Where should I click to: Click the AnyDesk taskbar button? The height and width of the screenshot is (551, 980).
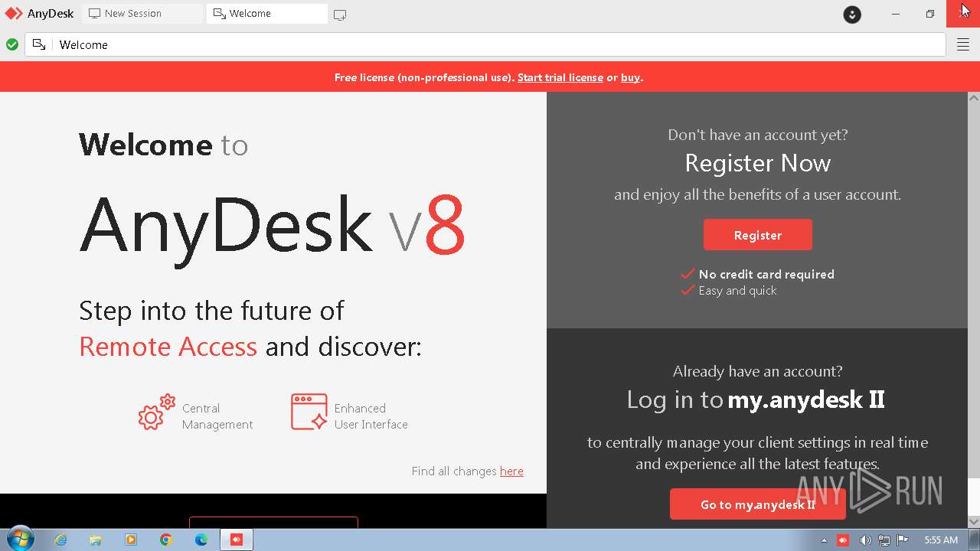point(237,540)
